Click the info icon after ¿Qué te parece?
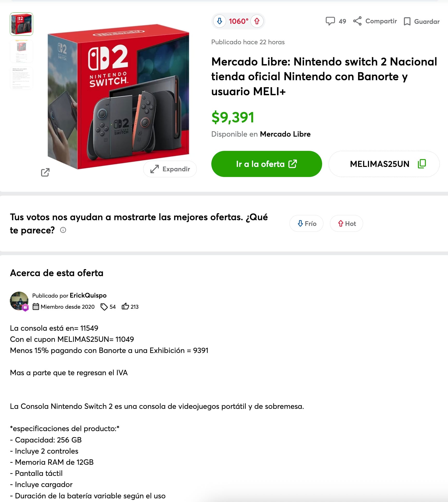The width and height of the screenshot is (448, 502). [x=63, y=230]
